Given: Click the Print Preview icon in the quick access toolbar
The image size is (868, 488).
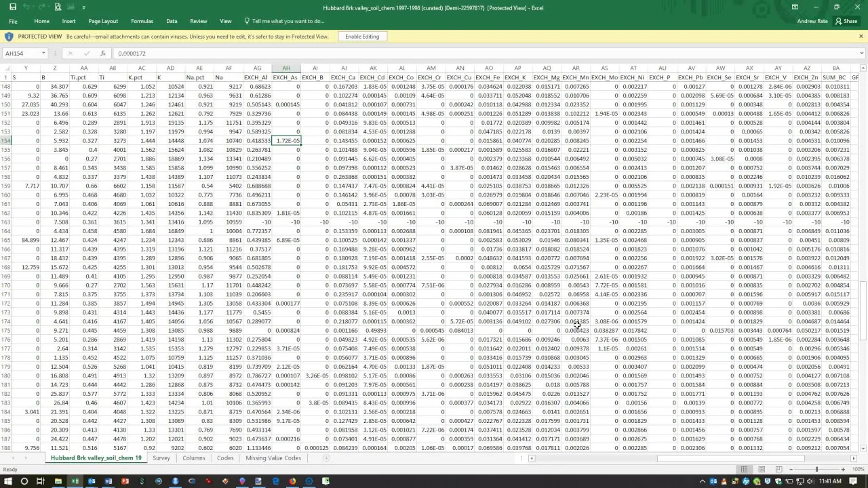Looking at the screenshot, I should tap(58, 7).
